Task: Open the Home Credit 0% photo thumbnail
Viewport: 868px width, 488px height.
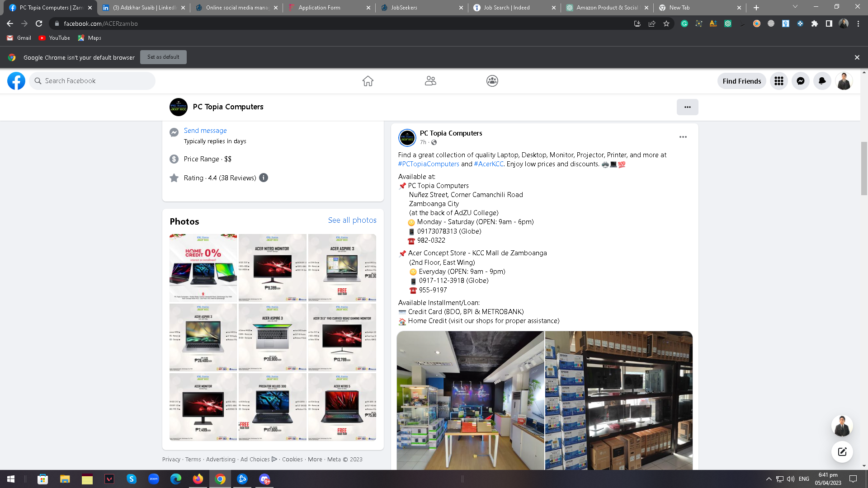Action: click(x=203, y=267)
